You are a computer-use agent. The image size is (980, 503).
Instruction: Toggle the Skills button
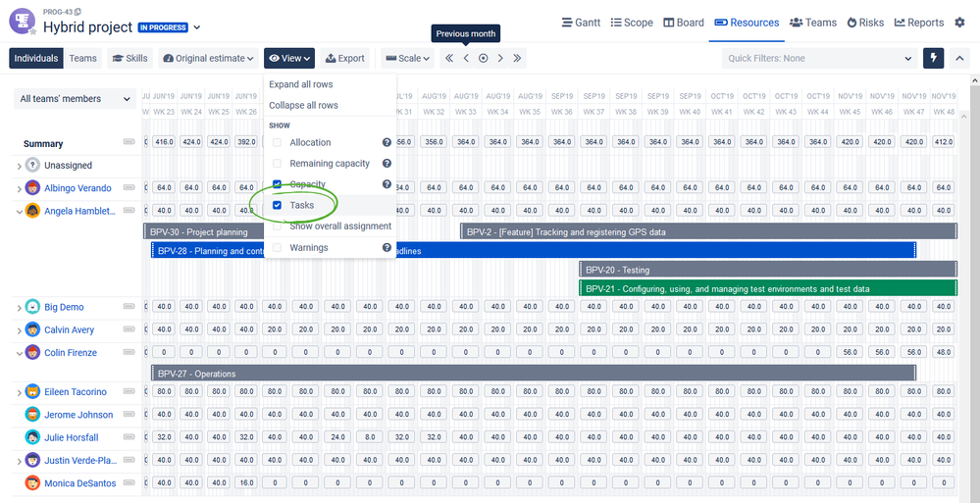click(x=130, y=58)
